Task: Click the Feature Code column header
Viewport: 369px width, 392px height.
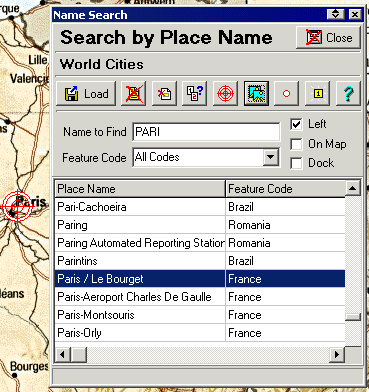Action: [x=285, y=189]
